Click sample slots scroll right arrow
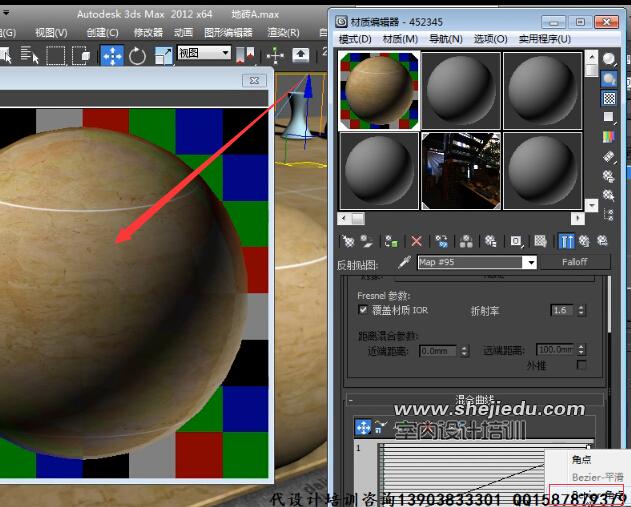The width and height of the screenshot is (631, 507). click(x=577, y=218)
